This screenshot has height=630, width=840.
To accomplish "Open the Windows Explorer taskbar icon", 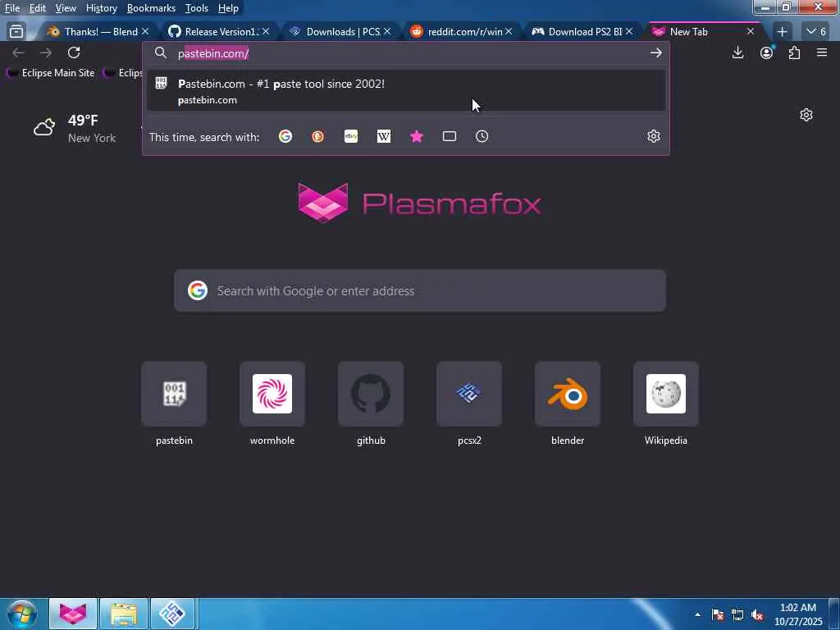I will (x=124, y=614).
